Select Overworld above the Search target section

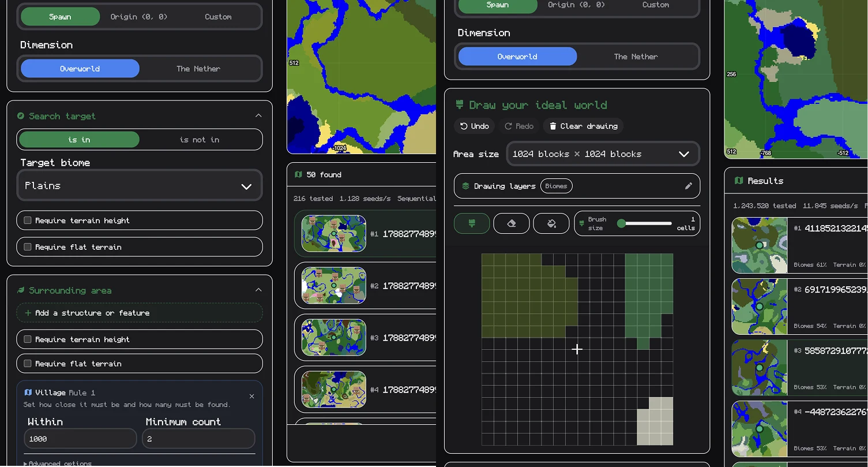point(80,69)
